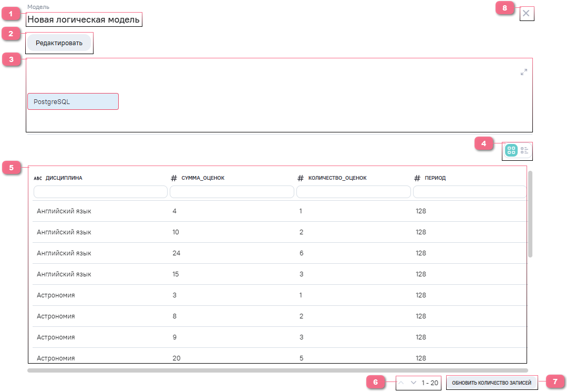
Task: Click the ABC text type icon of ДИСЦИПЛИНА
Action: (37, 178)
